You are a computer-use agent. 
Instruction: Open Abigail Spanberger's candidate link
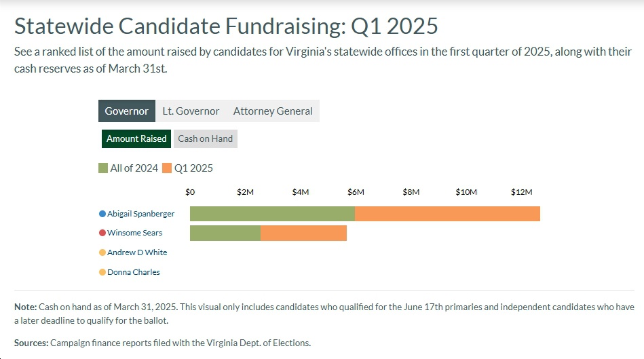pyautogui.click(x=140, y=214)
